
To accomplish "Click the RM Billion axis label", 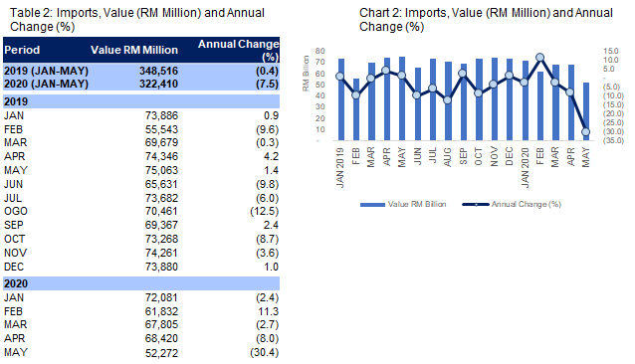I will pyautogui.click(x=306, y=74).
